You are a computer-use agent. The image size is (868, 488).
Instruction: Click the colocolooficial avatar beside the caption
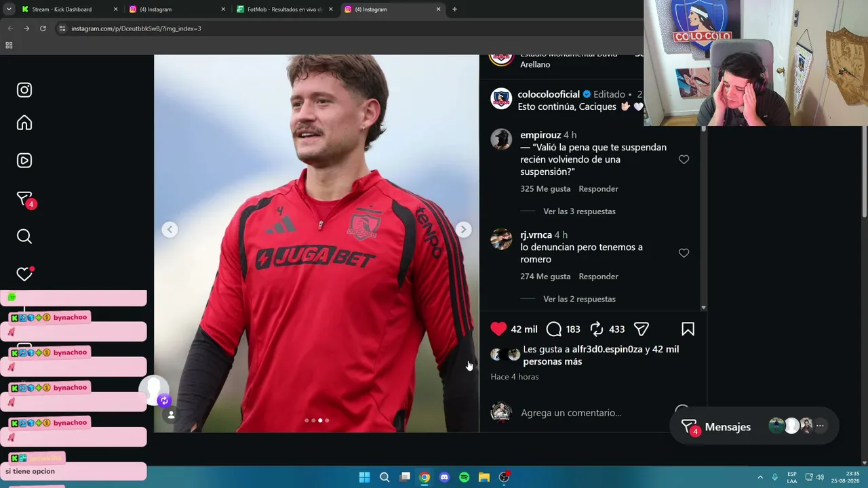coord(501,99)
